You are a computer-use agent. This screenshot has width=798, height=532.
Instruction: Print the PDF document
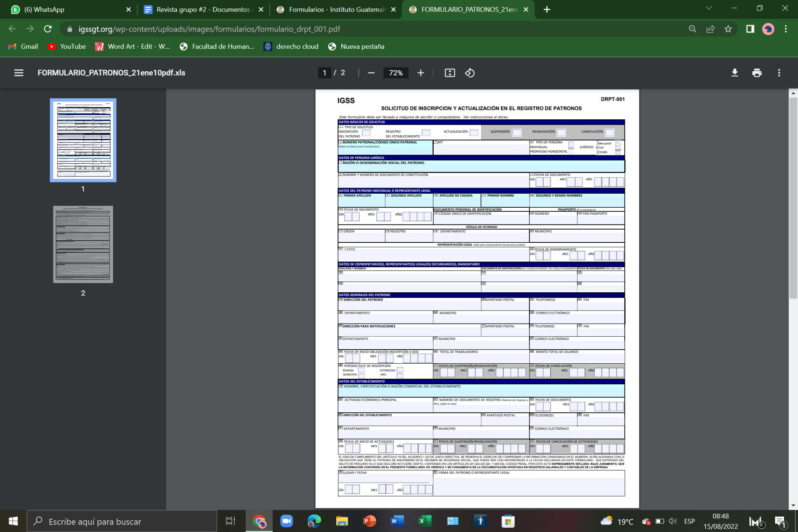coord(757,73)
